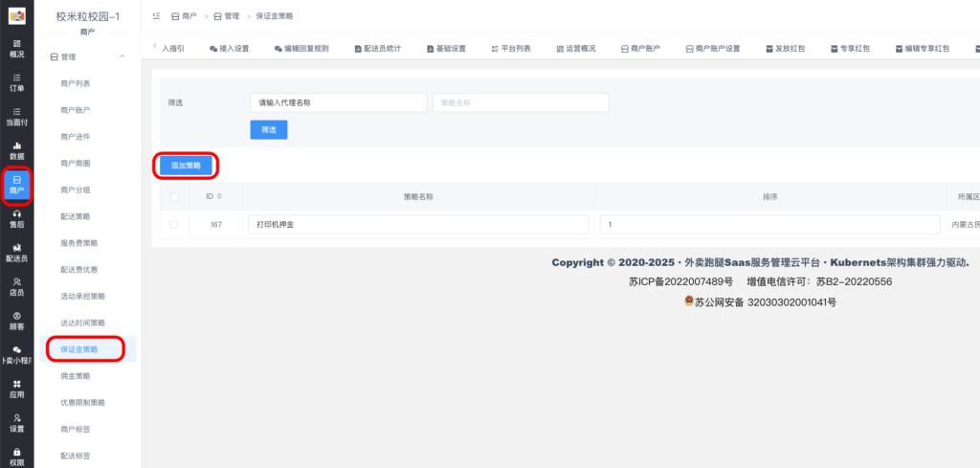The image size is (980, 468).
Task: Switch to the 平台列表 tab
Action: tap(511, 49)
